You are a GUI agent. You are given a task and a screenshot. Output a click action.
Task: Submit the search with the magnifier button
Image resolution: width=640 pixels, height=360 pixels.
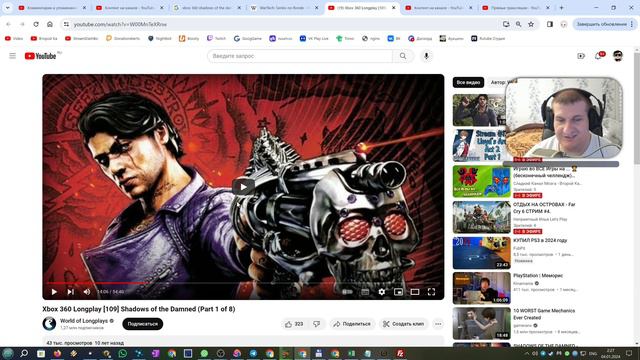point(403,56)
